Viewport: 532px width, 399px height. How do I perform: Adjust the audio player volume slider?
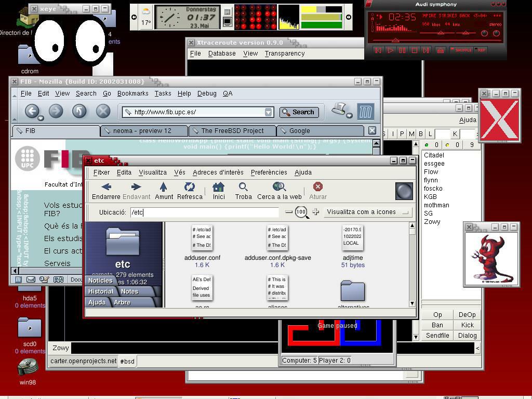click(x=441, y=33)
